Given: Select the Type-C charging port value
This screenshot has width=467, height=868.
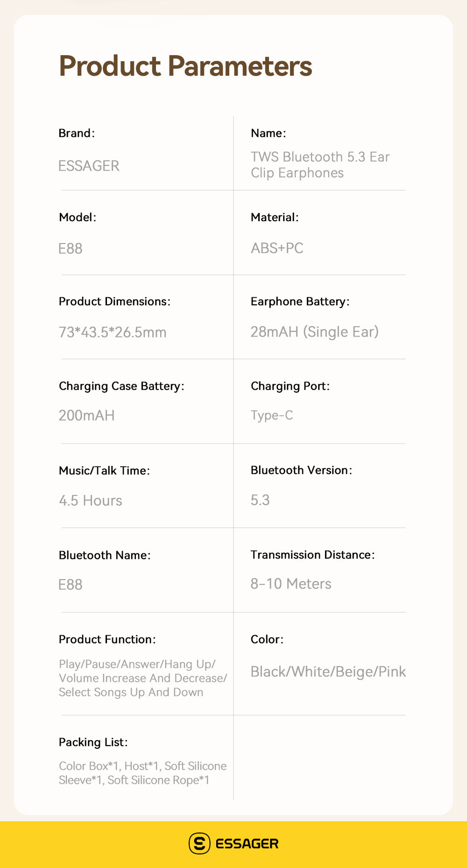Looking at the screenshot, I should tap(272, 415).
